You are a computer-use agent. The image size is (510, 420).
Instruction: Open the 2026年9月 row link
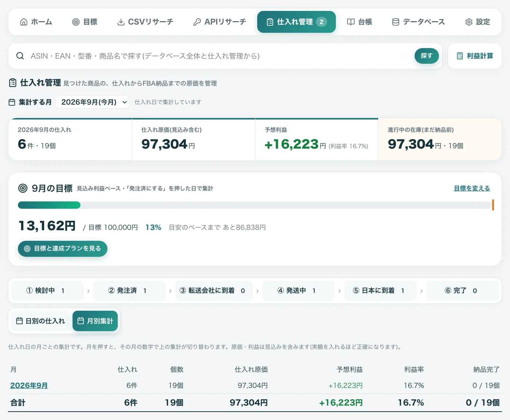coord(29,385)
